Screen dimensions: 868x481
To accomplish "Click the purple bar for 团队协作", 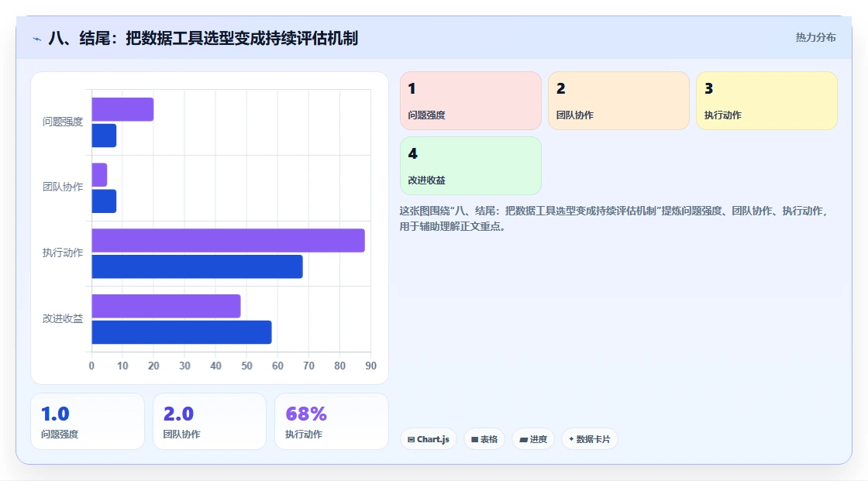I will (99, 175).
